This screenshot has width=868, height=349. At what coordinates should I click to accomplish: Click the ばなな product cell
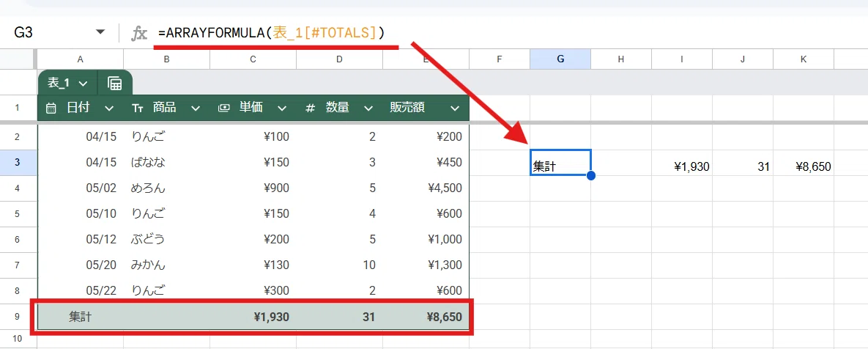(x=166, y=162)
